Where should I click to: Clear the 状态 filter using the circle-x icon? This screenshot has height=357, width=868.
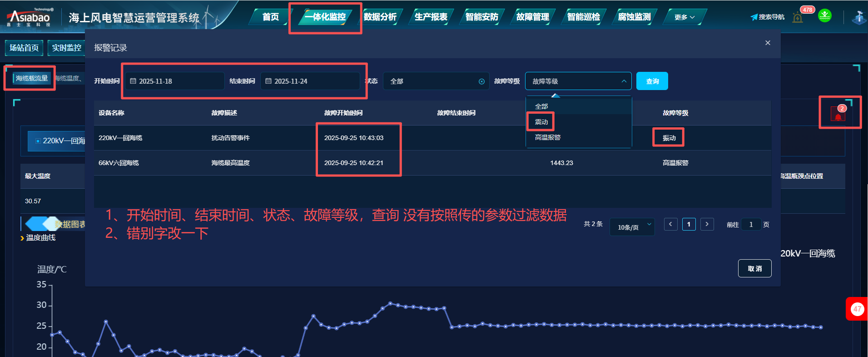tap(481, 81)
